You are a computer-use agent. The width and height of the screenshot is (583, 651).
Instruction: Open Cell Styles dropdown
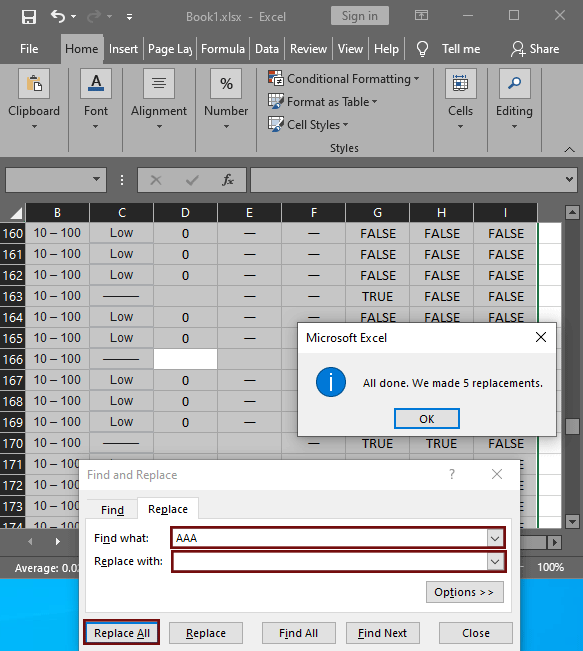(x=308, y=125)
